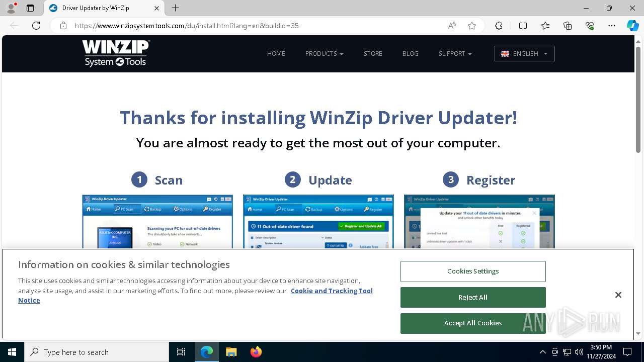The width and height of the screenshot is (644, 362).
Task: Expand the PRODUCTS dropdown menu
Action: tap(324, 54)
